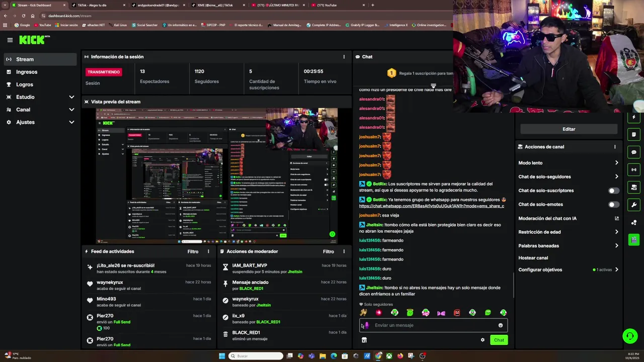Screen dimensions: 644x362
Task: Click the taskbar Buscar search box
Action: click(256, 356)
